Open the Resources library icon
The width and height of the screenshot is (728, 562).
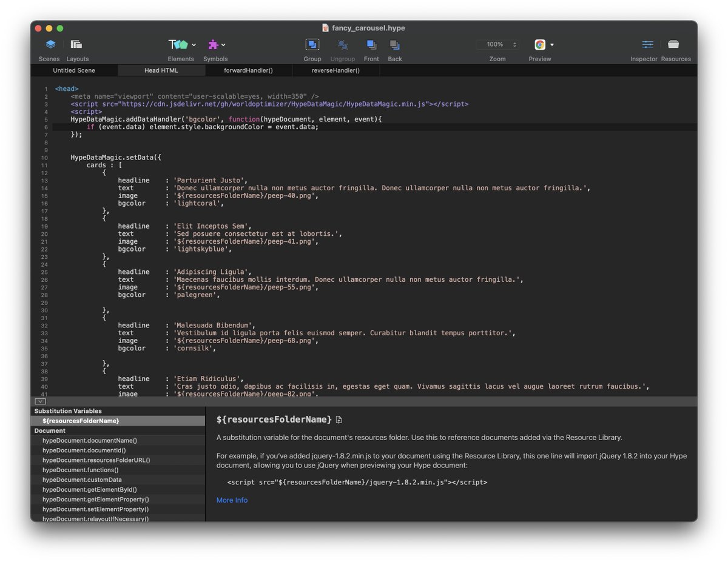tap(673, 44)
